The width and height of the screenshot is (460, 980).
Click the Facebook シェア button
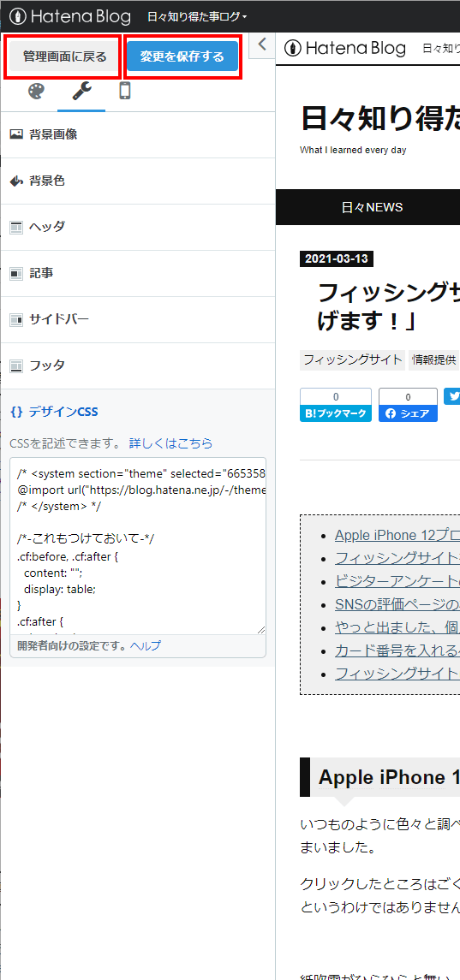point(408,405)
